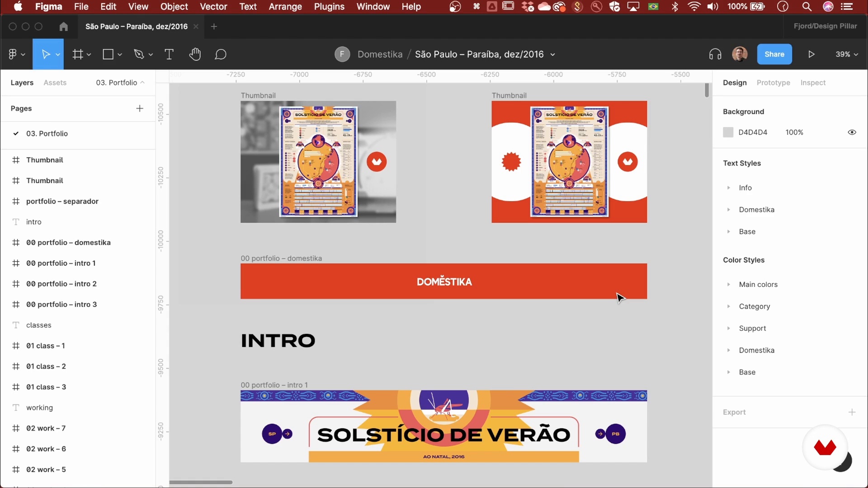Open the Vector menu

(213, 7)
